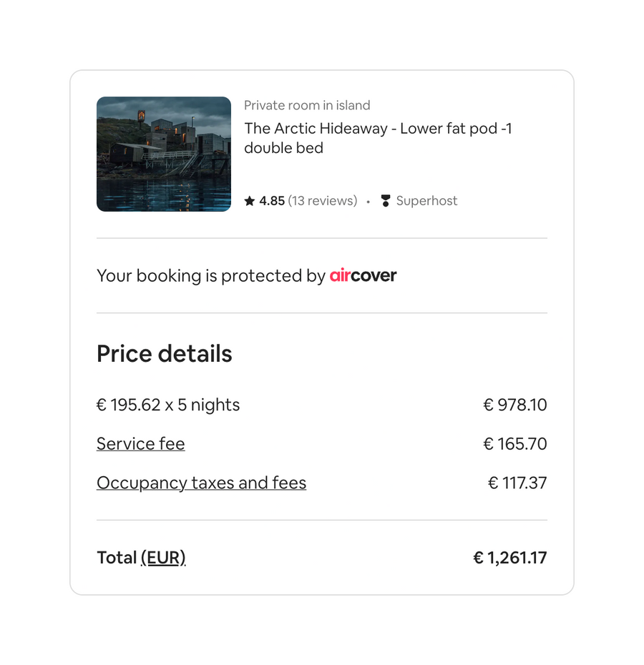Select the Total (EUR) row
Image resolution: width=644 pixels, height=665 pixels.
(140, 558)
